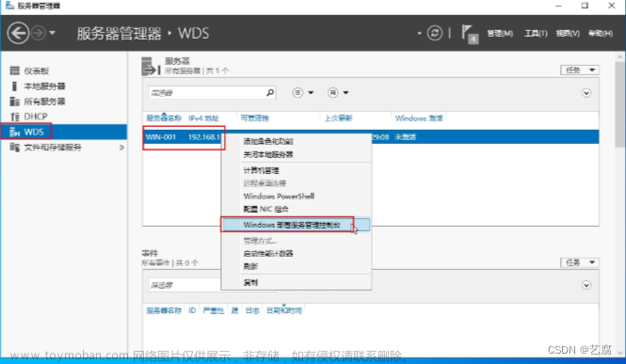Click the 未激活 activation status cell
The height and width of the screenshot is (364, 626).
click(x=406, y=136)
